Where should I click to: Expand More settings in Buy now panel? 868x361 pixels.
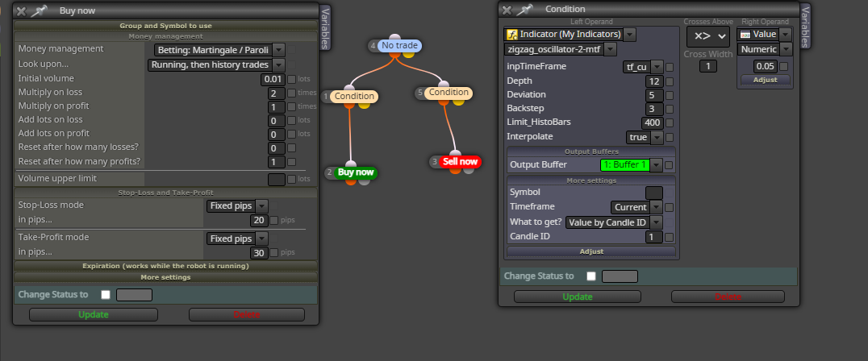[x=165, y=277]
